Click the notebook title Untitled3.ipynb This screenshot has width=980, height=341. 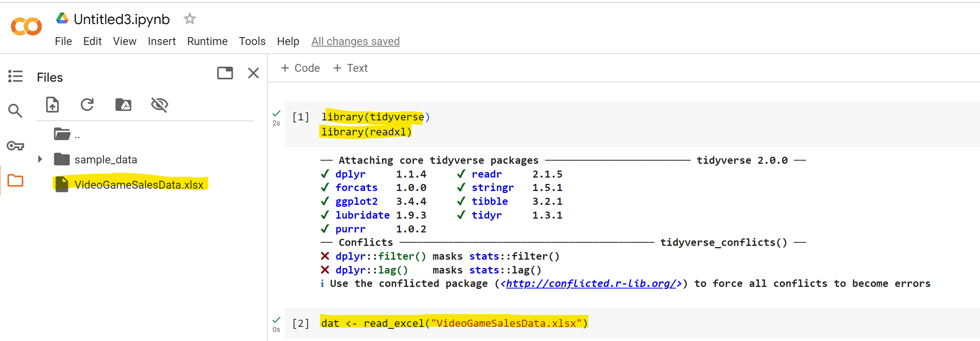pos(122,19)
